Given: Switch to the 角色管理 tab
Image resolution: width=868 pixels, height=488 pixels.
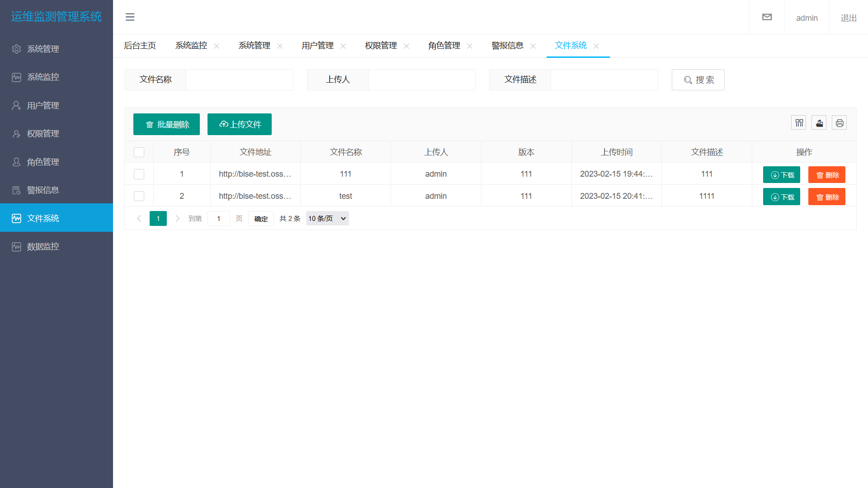Looking at the screenshot, I should tap(444, 46).
